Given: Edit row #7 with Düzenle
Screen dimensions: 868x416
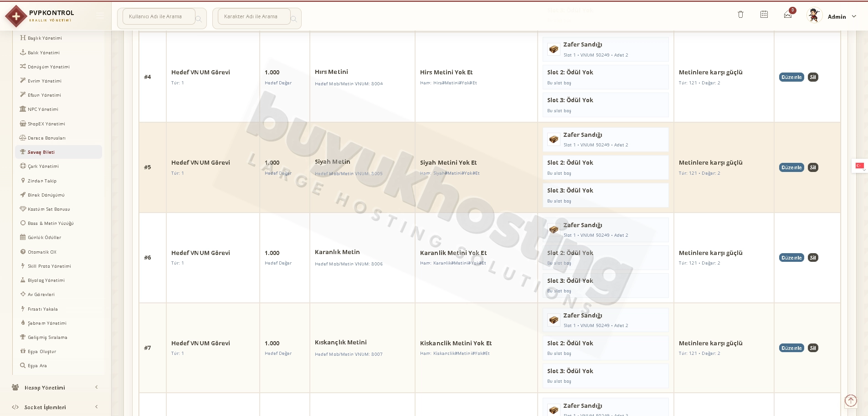Looking at the screenshot, I should 792,348.
